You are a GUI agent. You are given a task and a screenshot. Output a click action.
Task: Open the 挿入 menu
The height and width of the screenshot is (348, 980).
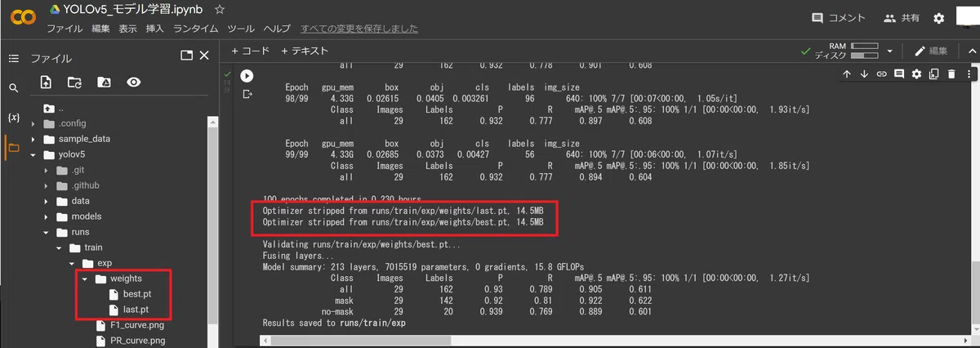click(x=154, y=29)
